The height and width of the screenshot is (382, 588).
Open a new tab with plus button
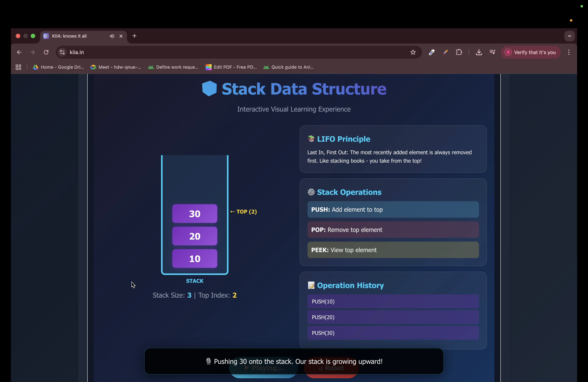pos(134,36)
